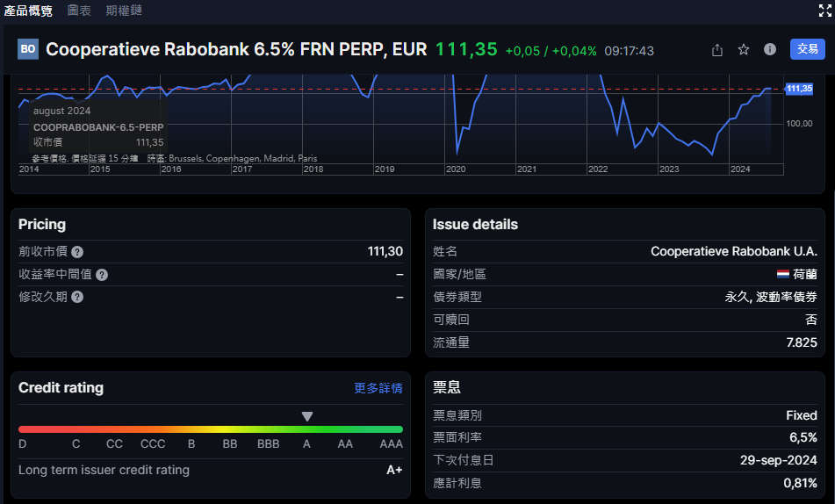Click current price 111,35 in header
This screenshot has width=835, height=504.
click(x=466, y=49)
